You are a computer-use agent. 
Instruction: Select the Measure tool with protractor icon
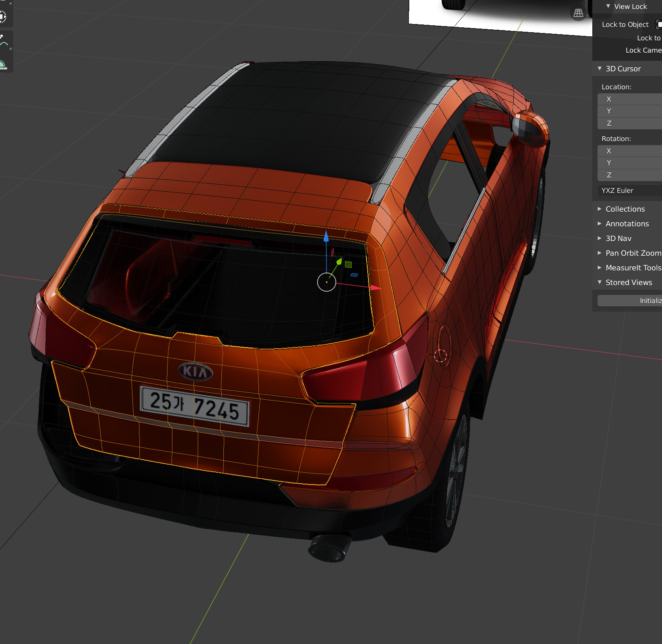tap(3, 64)
